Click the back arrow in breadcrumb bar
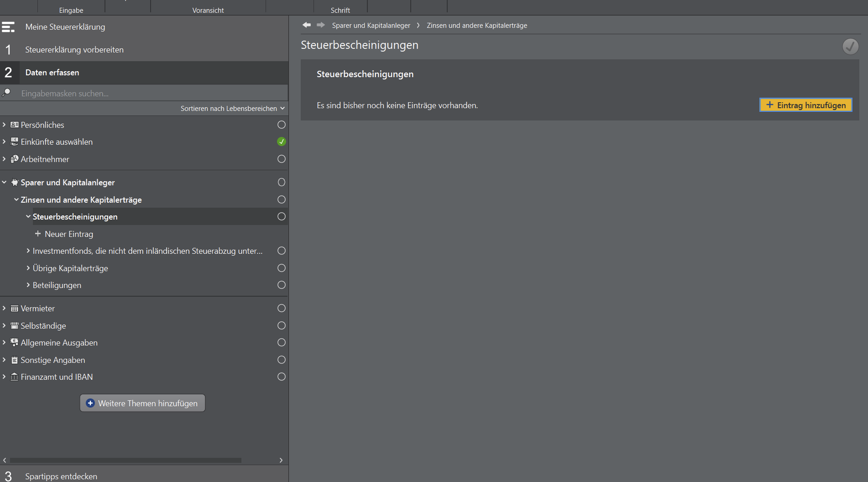Viewport: 868px width, 482px height. pos(306,25)
